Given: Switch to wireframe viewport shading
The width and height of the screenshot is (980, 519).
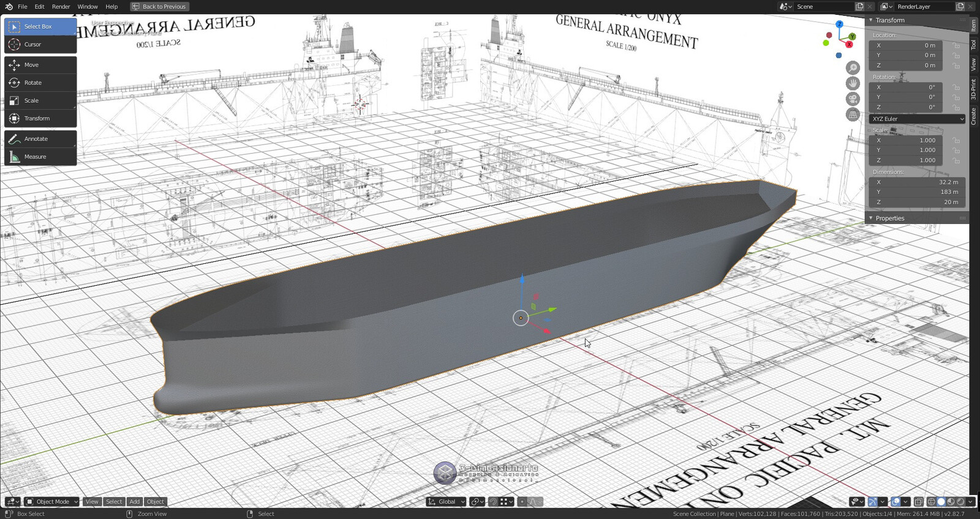Looking at the screenshot, I should click(x=932, y=502).
